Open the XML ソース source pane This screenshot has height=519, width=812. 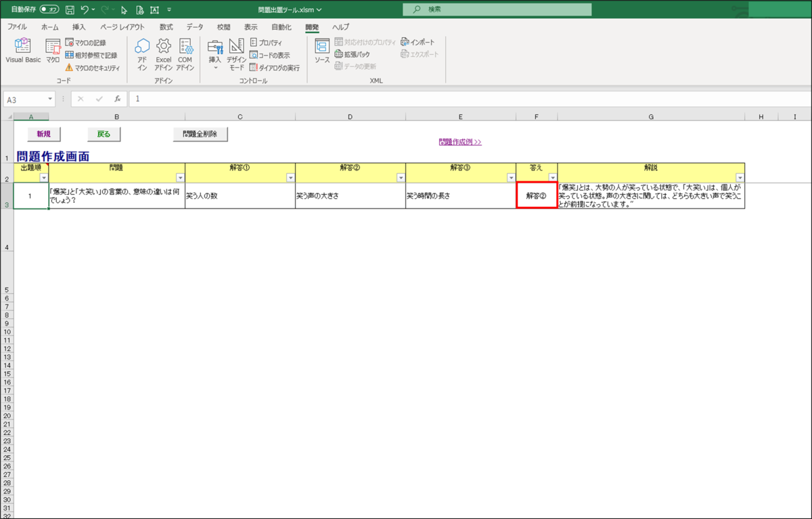point(322,51)
